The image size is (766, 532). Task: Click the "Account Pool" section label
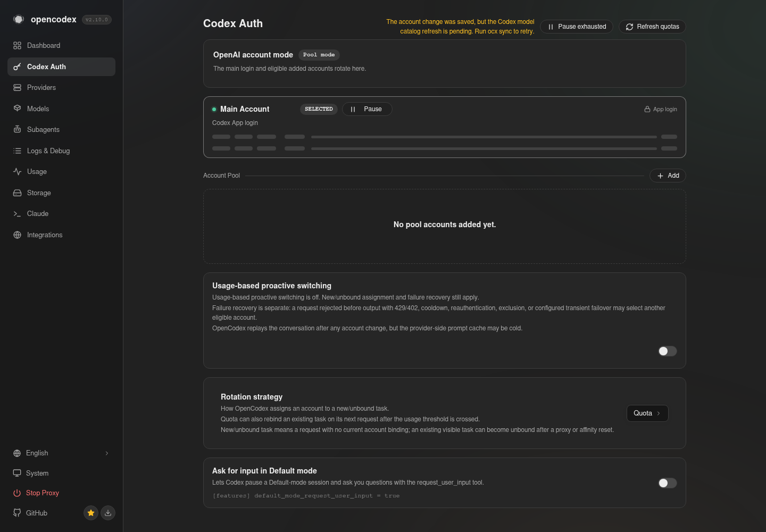[221, 176]
